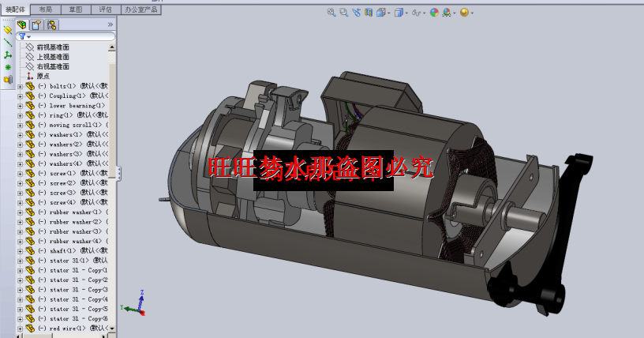Switch to the PropertyManager panel icon
Image resolution: width=644 pixels, height=338 pixels.
(36, 24)
